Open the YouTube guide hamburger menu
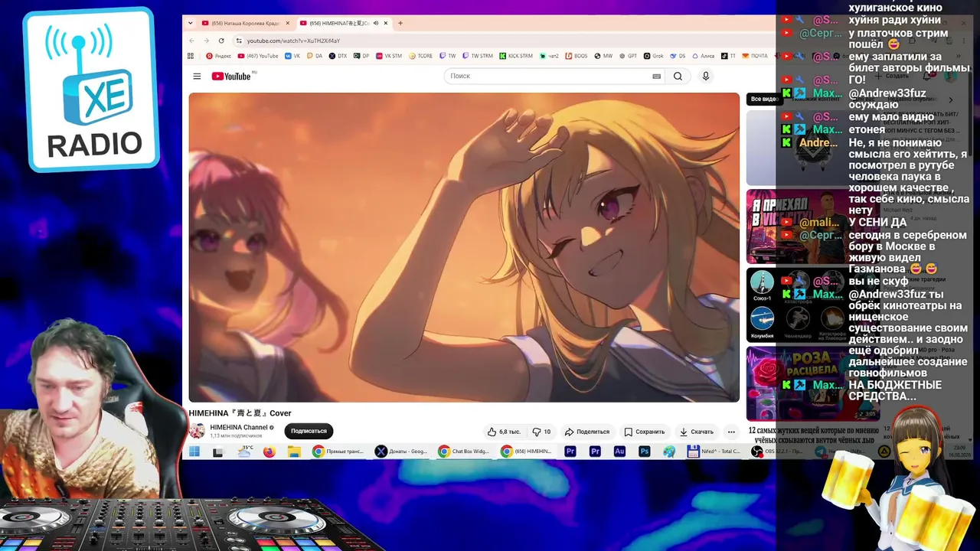 (x=197, y=76)
